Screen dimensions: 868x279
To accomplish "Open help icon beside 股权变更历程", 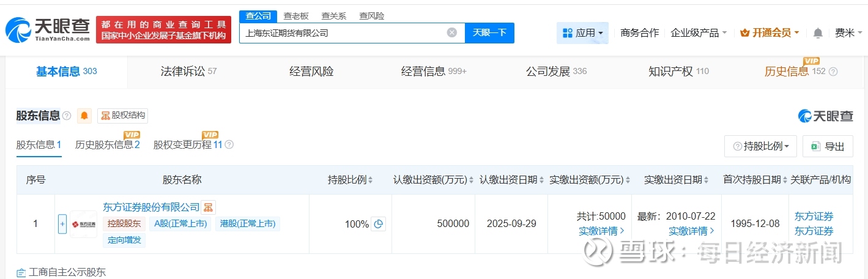I will tap(229, 145).
